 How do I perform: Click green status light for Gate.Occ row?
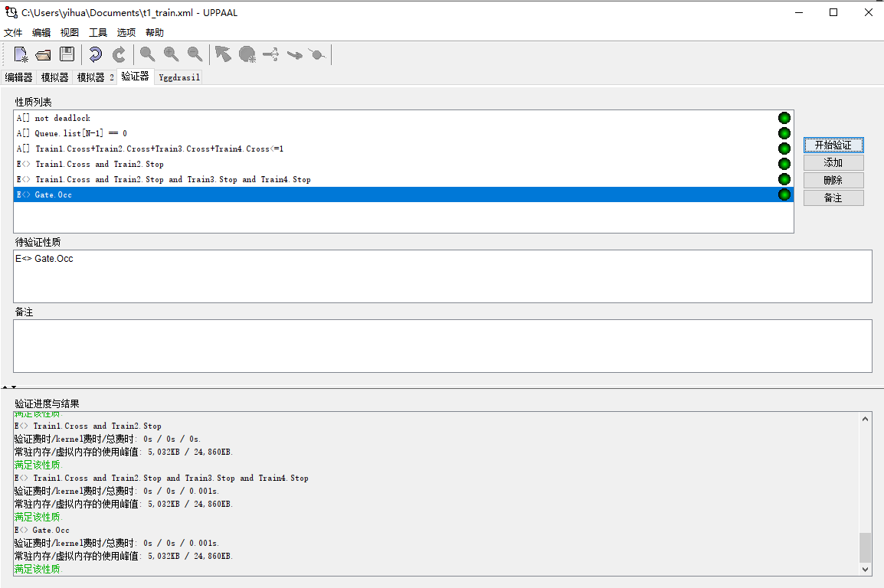click(x=784, y=194)
